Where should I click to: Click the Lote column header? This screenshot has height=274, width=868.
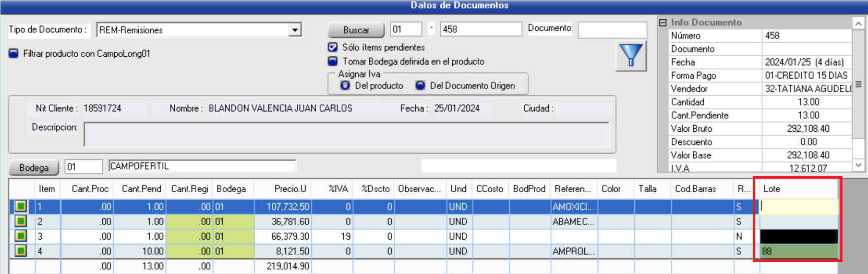797,189
